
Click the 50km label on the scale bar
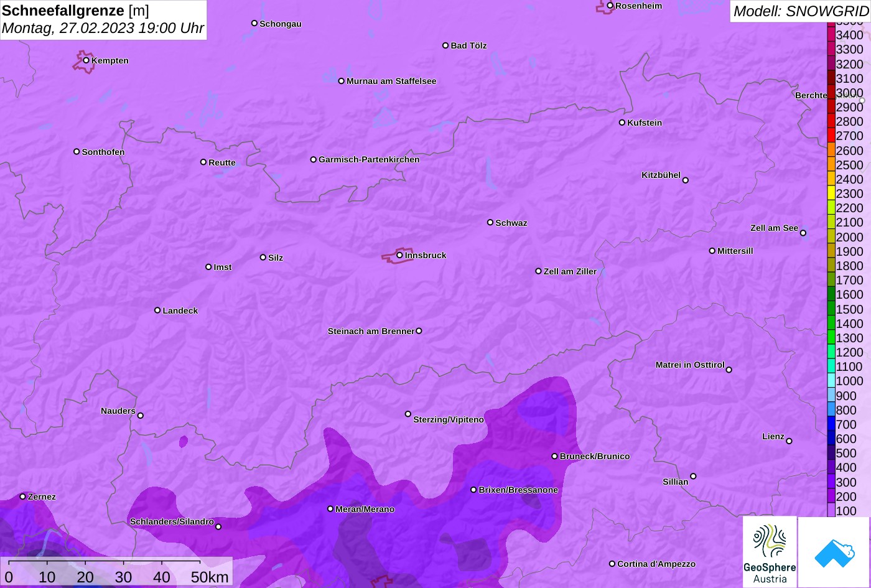(210, 577)
